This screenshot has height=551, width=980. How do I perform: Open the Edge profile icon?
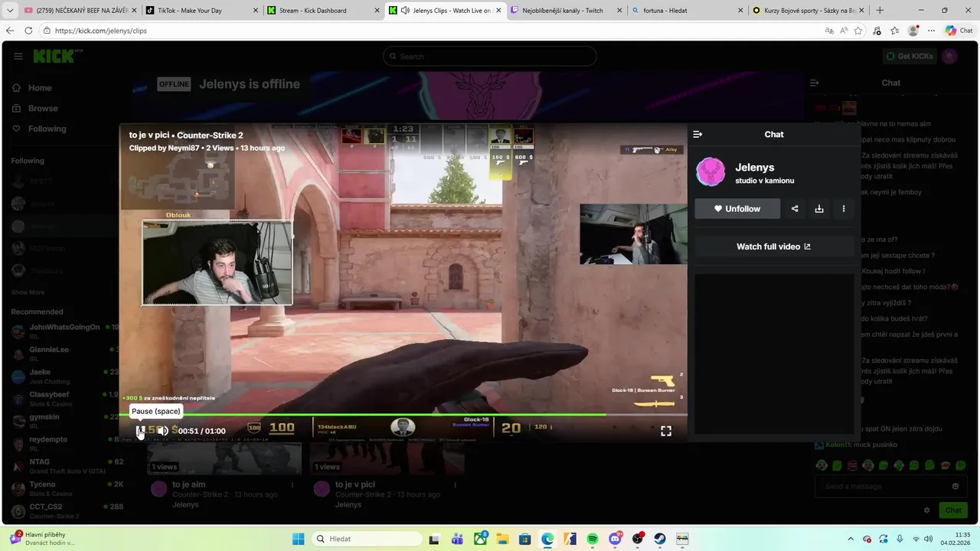tap(913, 31)
